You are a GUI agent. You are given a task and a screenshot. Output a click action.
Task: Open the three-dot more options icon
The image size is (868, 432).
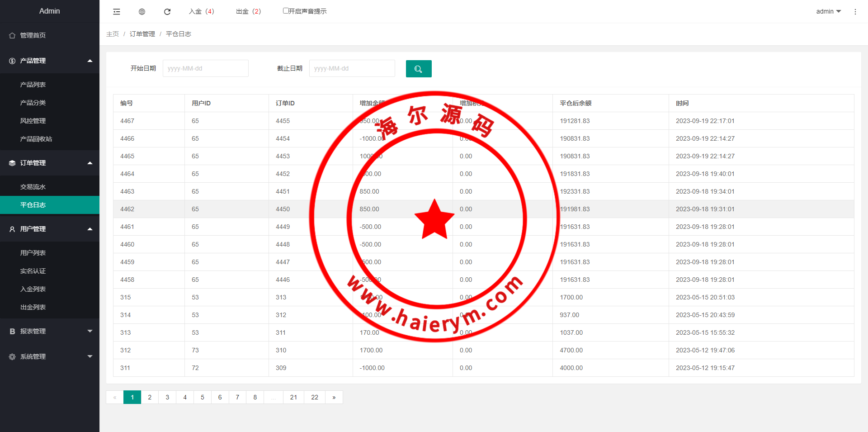coord(855,12)
